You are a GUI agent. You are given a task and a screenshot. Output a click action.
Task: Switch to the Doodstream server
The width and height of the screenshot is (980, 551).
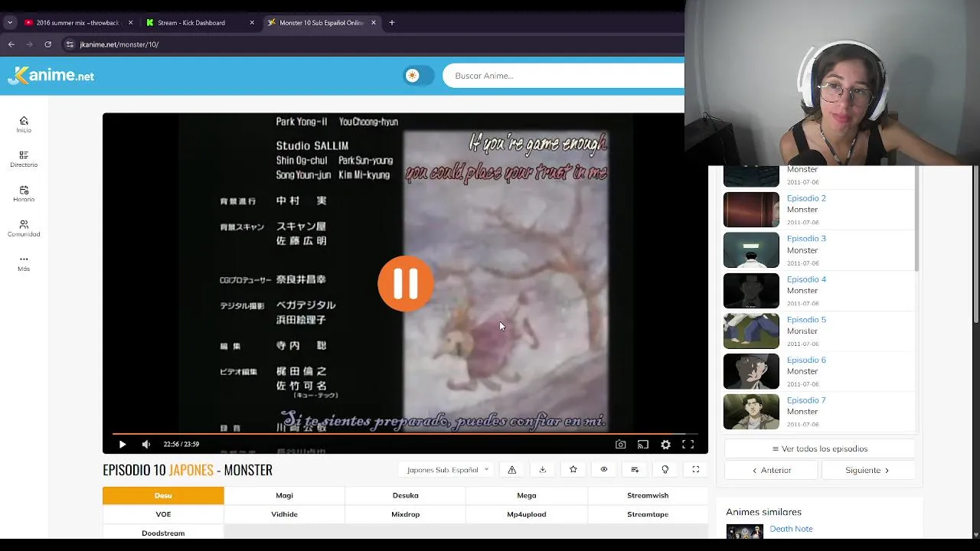click(163, 533)
